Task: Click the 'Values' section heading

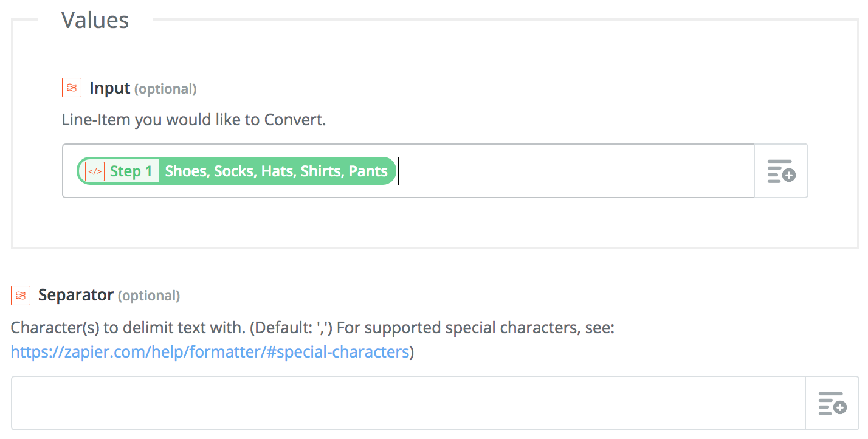Action: [x=95, y=20]
